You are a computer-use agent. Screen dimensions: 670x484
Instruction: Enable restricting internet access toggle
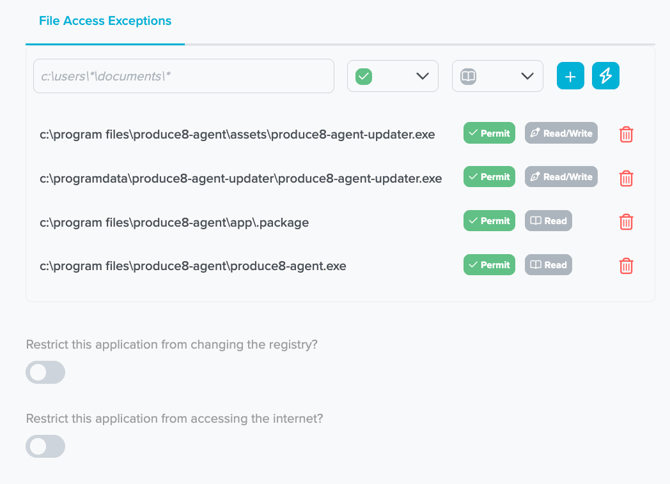(x=46, y=446)
